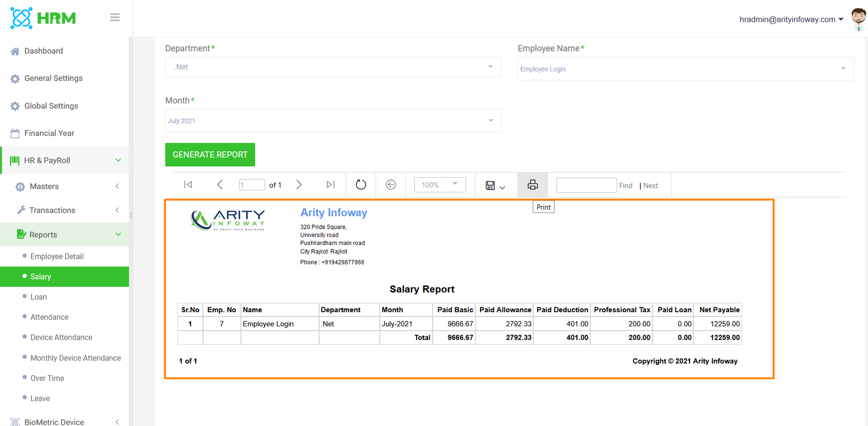This screenshot has height=426, width=868.
Task: Change the 100% zoom level
Action: tap(439, 185)
